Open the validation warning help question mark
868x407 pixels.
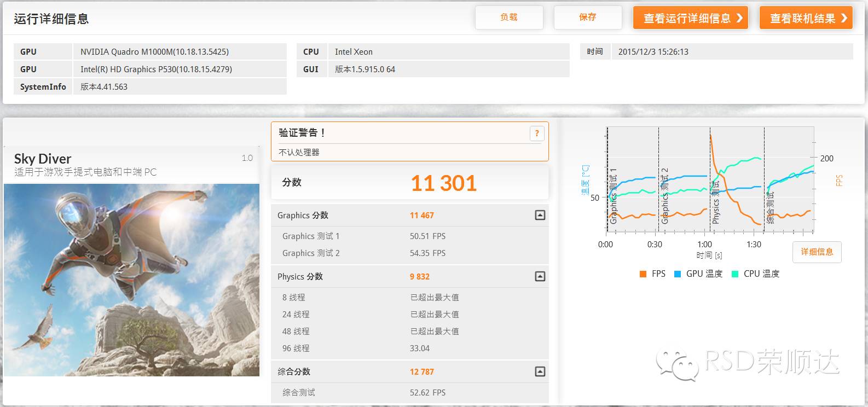point(537,133)
